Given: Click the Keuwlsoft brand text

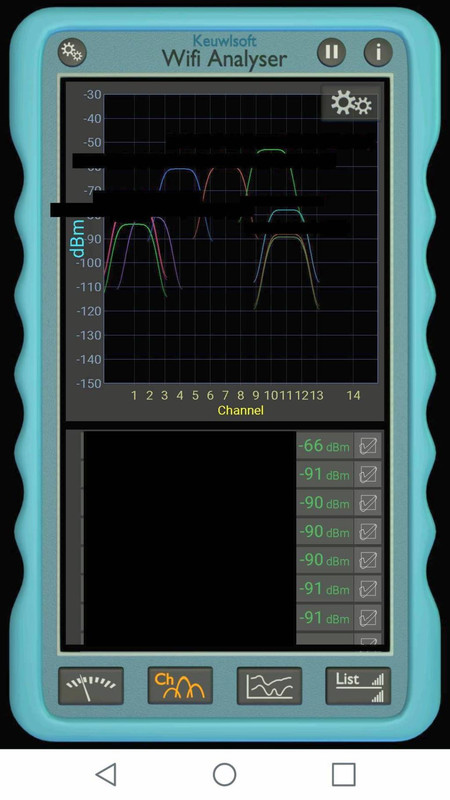Looking at the screenshot, I should [224, 41].
